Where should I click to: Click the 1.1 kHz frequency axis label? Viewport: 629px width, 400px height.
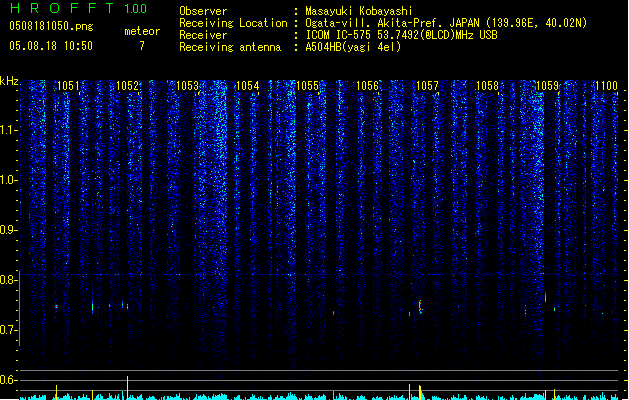(x=8, y=130)
